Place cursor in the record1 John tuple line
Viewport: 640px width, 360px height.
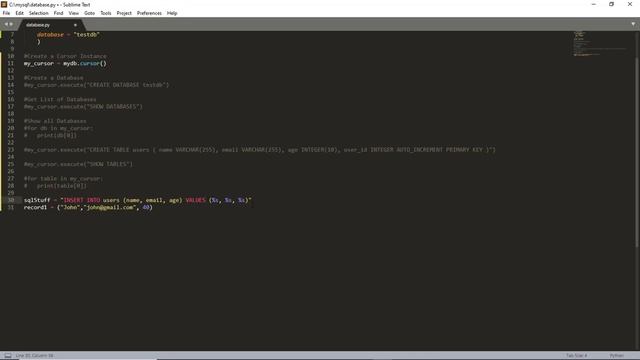[x=88, y=207]
